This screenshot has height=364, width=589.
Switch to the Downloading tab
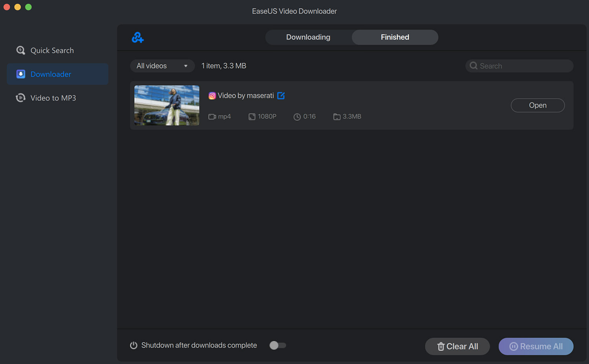point(308,37)
